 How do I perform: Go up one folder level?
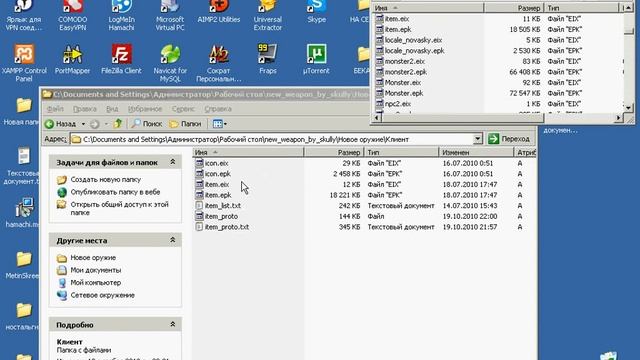tap(118, 123)
